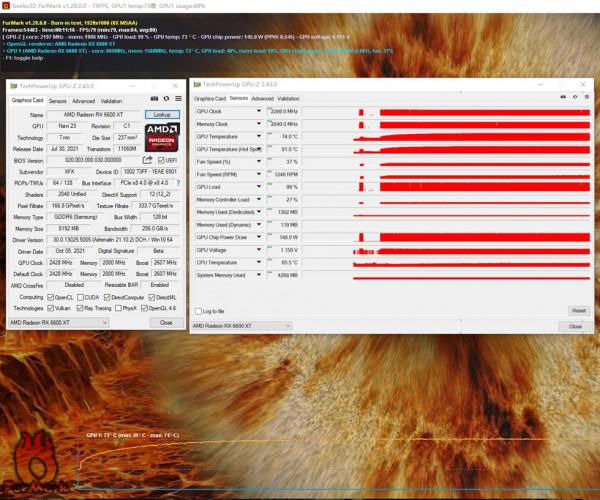Enable the Log to file checkbox

(x=199, y=311)
